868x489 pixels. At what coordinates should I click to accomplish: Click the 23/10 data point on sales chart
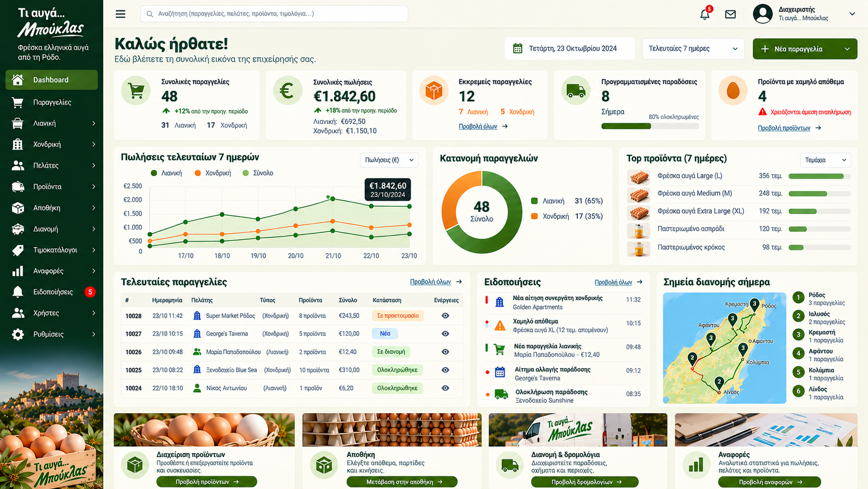pyautogui.click(x=410, y=206)
